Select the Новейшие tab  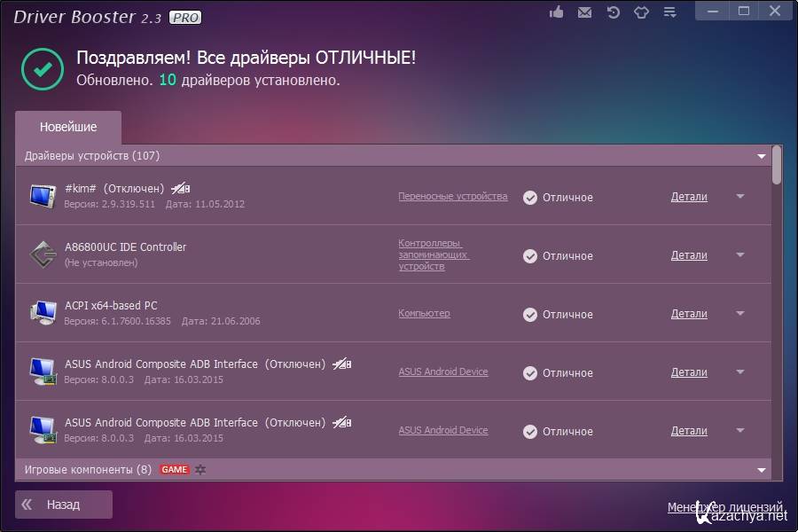(x=68, y=127)
